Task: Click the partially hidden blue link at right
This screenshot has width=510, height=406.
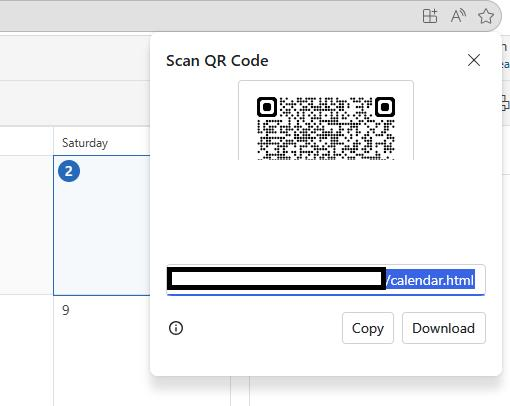Action: (506, 64)
